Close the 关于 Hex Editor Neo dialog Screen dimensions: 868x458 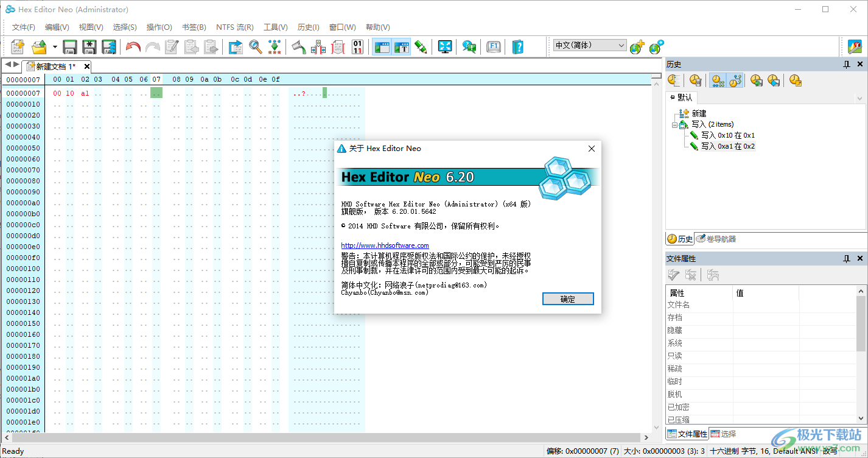(591, 149)
